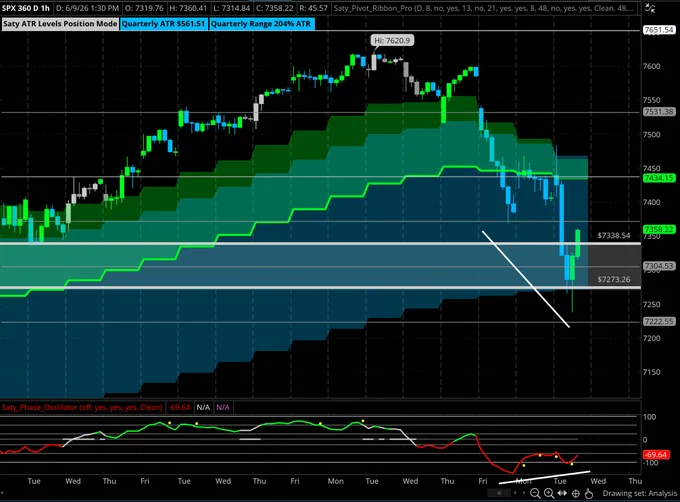Click the chart scroll right arrow
The image size is (680, 502).
[525, 493]
